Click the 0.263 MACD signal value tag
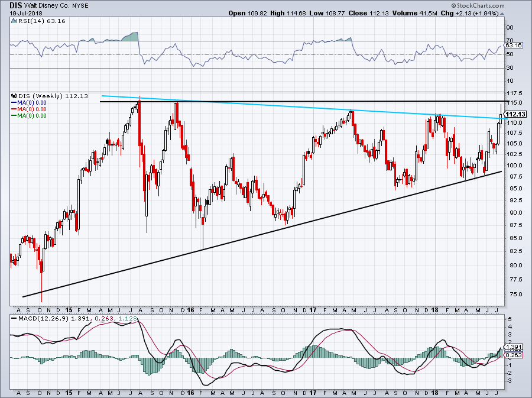 [513, 355]
